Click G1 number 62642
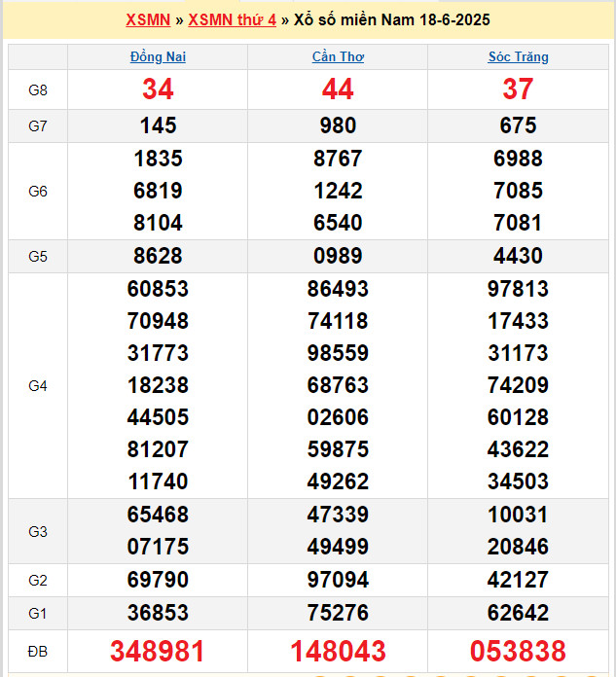 coord(518,613)
